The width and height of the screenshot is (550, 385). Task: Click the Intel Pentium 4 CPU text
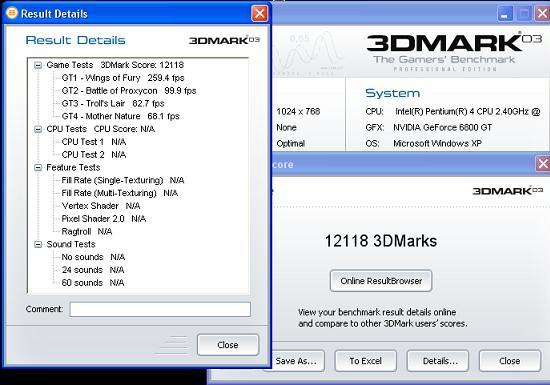pyautogui.click(x=467, y=112)
